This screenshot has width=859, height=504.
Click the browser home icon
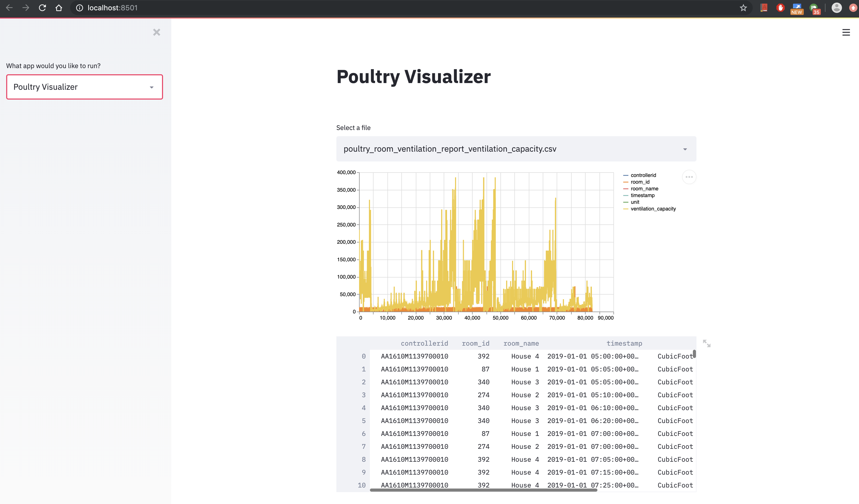coord(59,8)
